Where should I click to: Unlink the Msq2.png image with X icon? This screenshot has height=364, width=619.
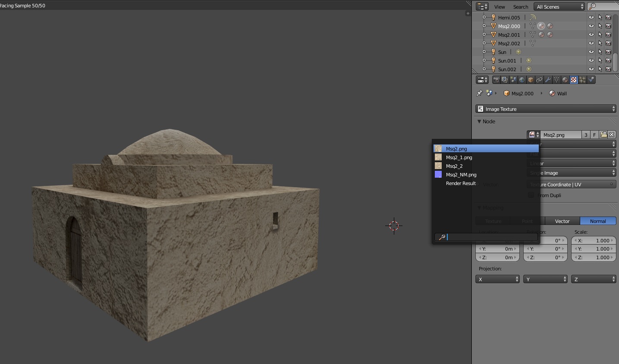coord(612,135)
